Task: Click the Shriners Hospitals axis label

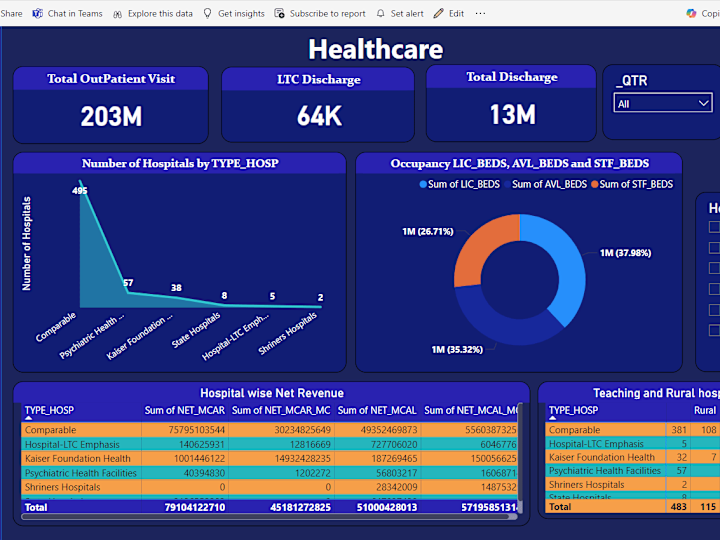Action: click(x=287, y=333)
